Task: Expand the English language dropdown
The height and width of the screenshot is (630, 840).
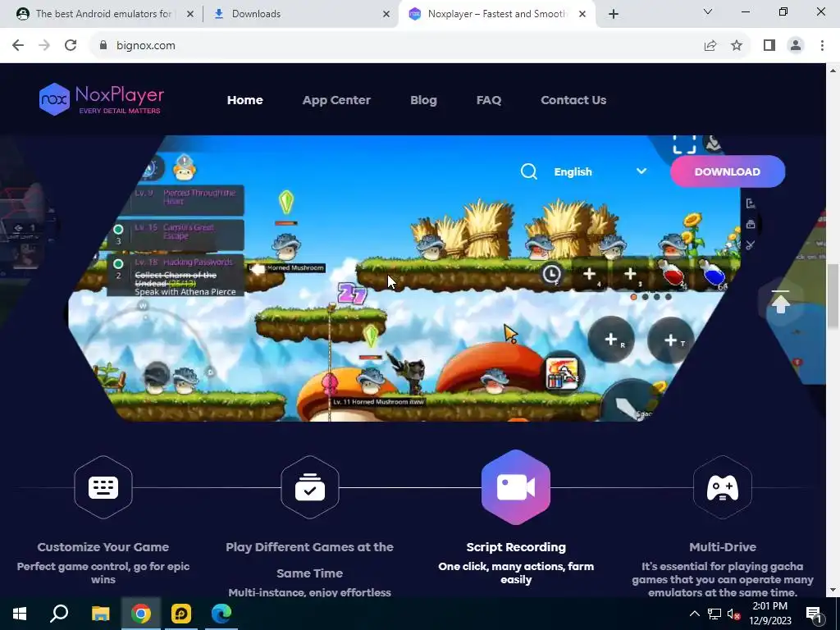Action: [x=600, y=171]
